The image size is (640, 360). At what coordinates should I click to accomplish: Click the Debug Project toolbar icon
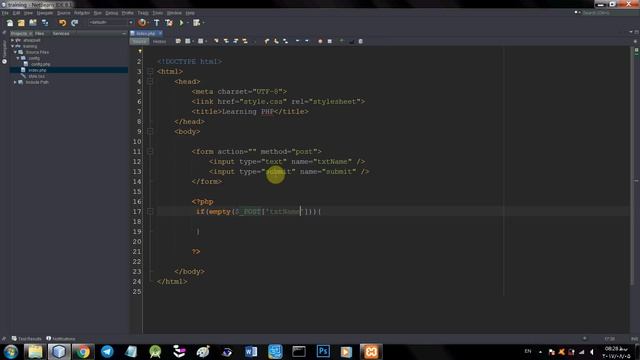196,23
